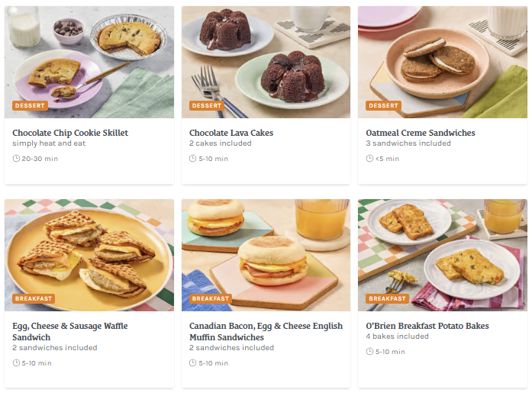Open Chocolate Chip Cookie Skillet title link
Image resolution: width=532 pixels, height=396 pixels.
click(x=70, y=133)
